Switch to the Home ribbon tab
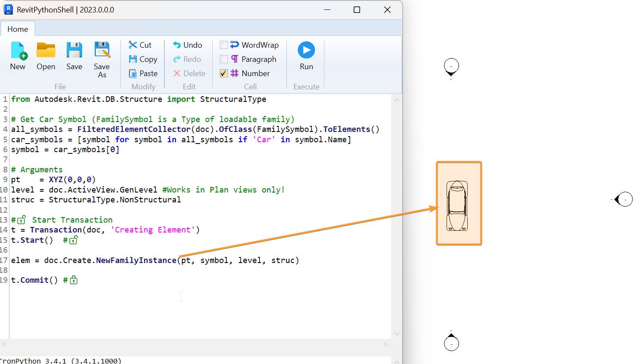 click(x=18, y=29)
